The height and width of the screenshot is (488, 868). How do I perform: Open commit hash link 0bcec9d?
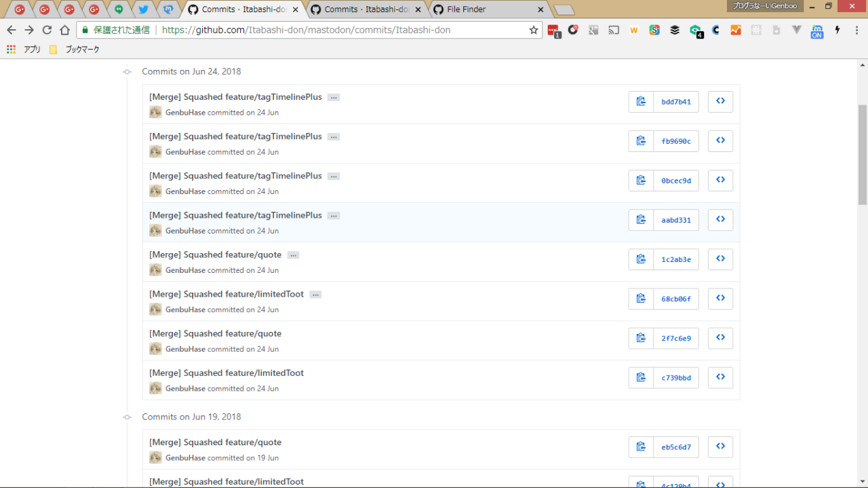tap(676, 181)
